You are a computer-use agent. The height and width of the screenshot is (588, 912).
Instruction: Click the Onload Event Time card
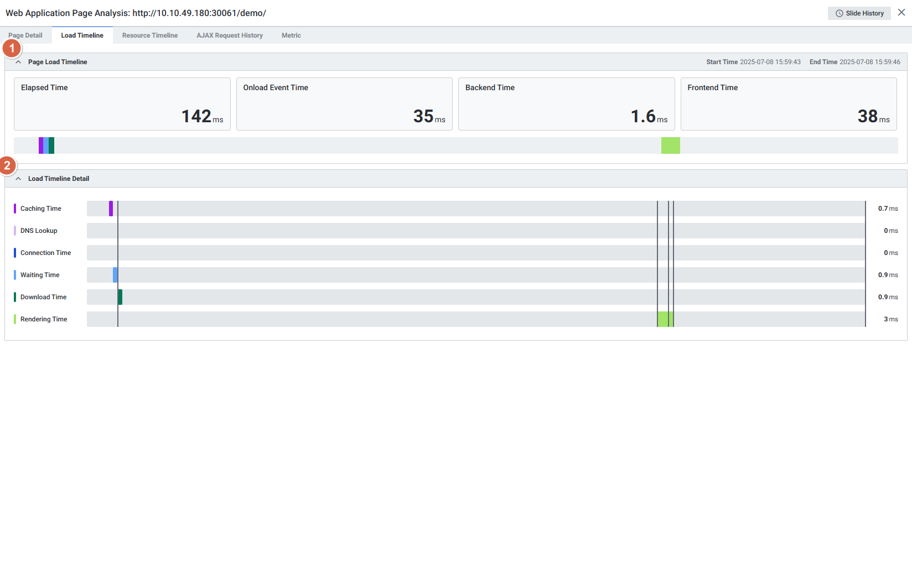tap(344, 104)
